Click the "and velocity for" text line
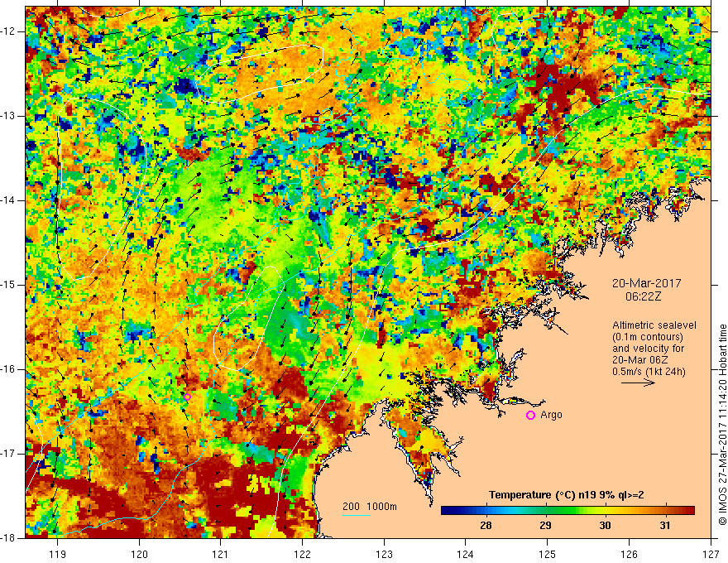Screen dimensions: 728x563 pyautogui.click(x=648, y=349)
